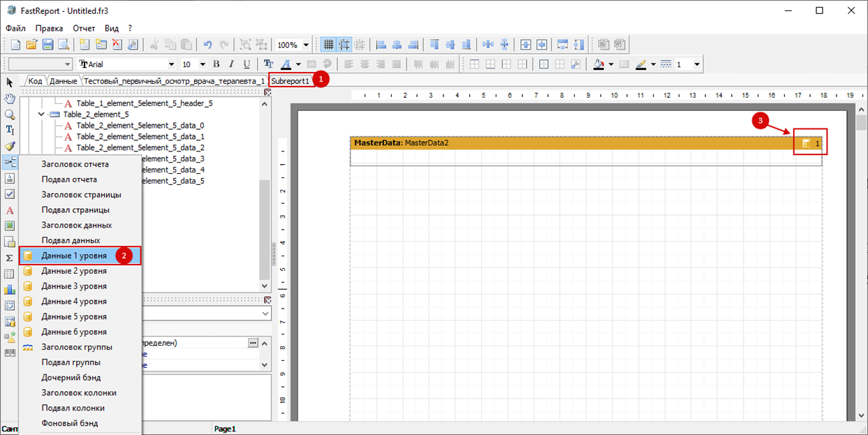Click the Bold formatting button
The width and height of the screenshot is (868, 435).
coord(216,64)
